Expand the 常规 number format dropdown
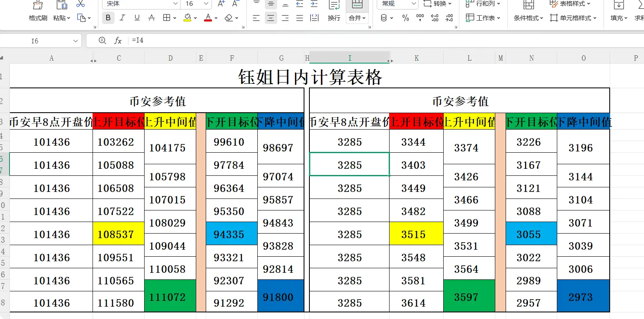This screenshot has width=644, height=319. coord(413,4)
